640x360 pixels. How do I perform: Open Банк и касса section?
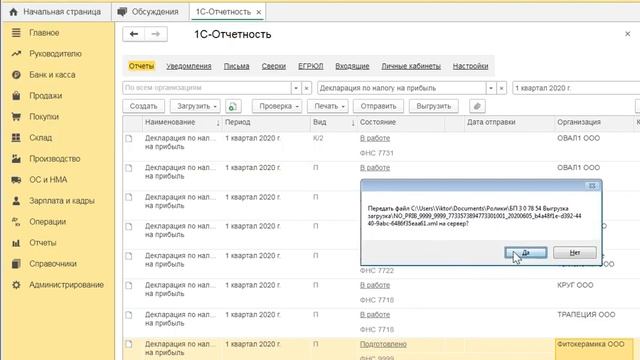[x=52, y=75]
